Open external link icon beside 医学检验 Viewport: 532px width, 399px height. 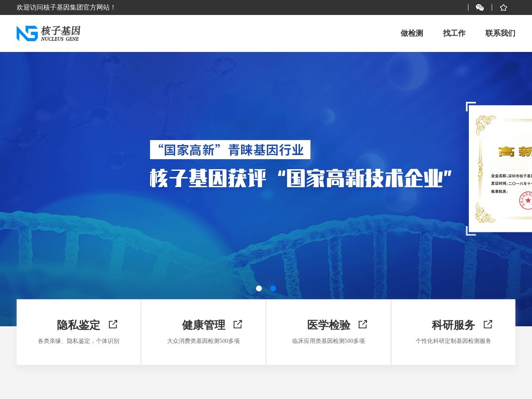click(x=363, y=324)
